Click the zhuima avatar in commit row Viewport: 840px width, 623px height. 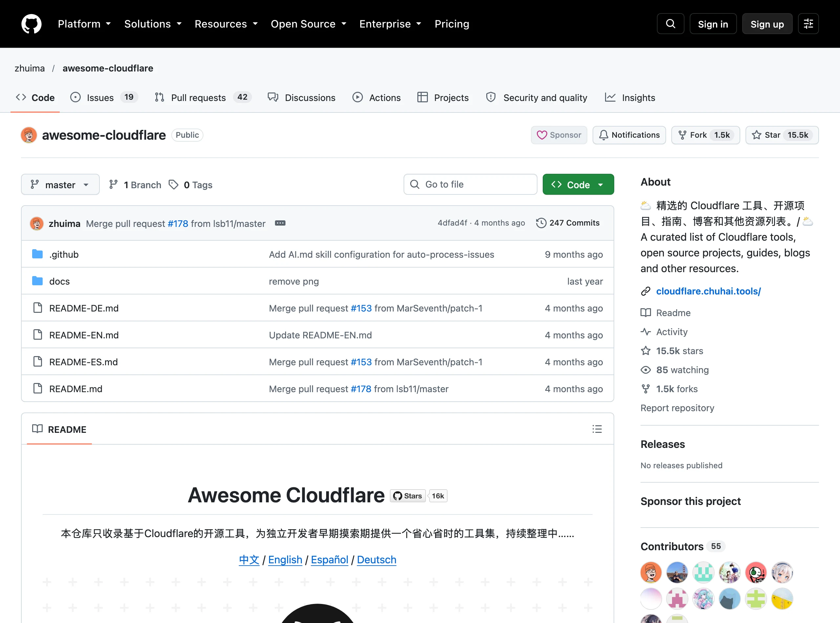pos(37,223)
